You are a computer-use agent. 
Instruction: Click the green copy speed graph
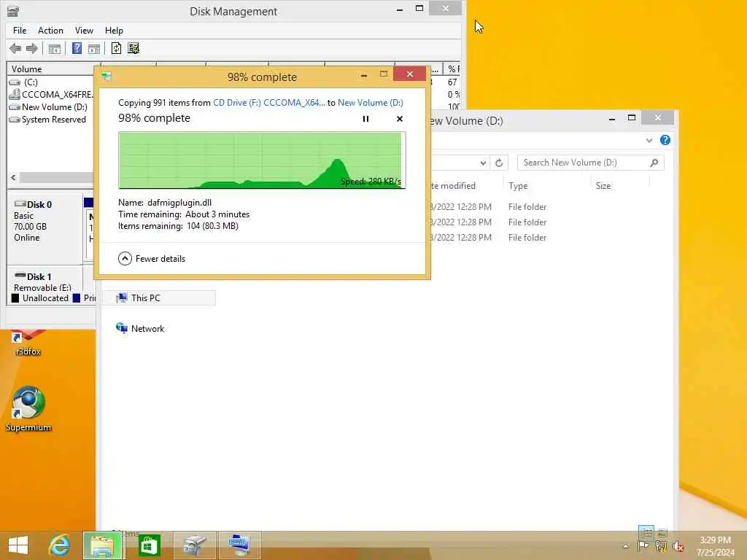[262, 160]
